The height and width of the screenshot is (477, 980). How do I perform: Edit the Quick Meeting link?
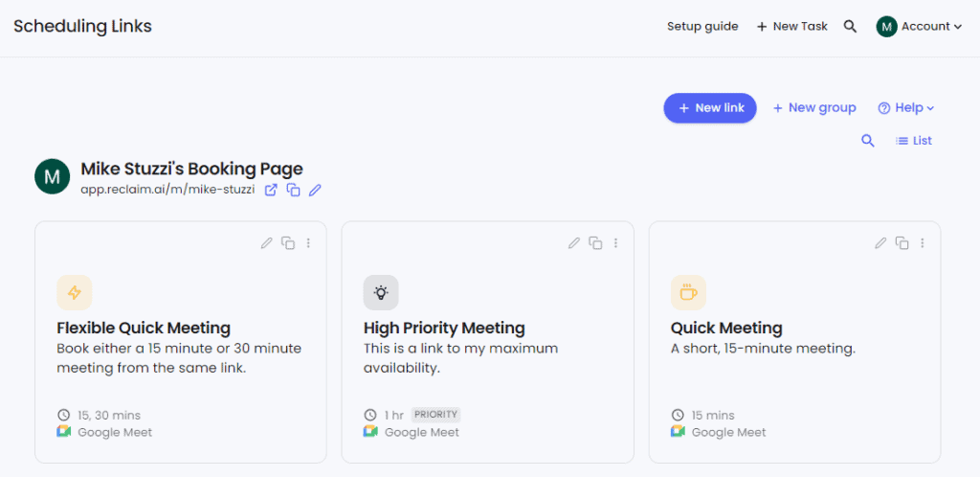click(880, 243)
